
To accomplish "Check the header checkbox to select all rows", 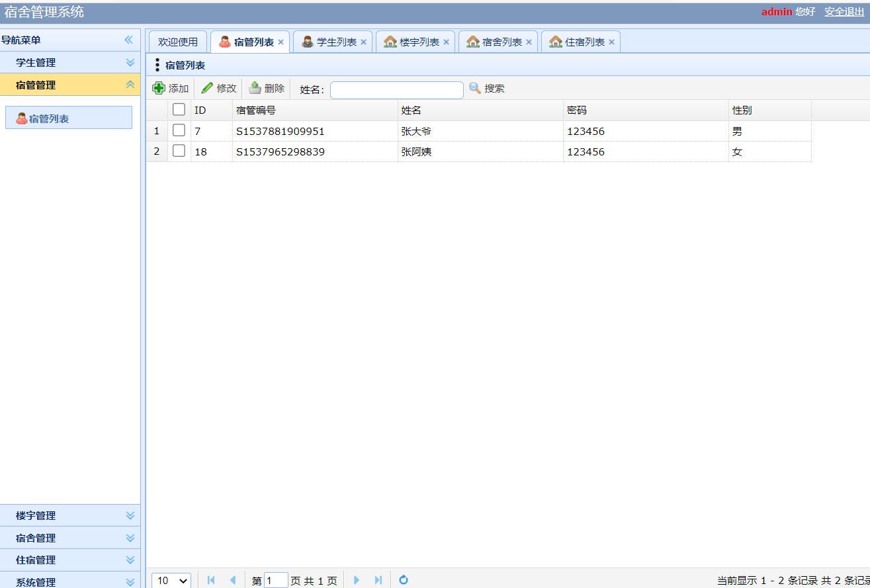I will click(x=179, y=109).
